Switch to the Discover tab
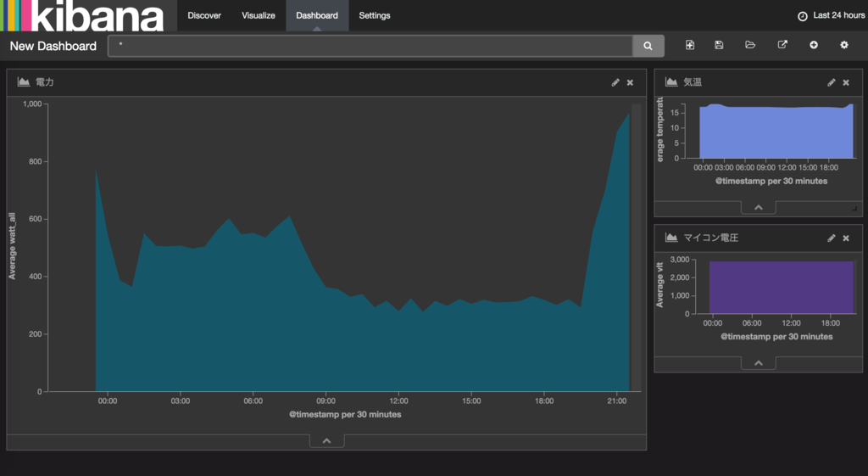868x476 pixels. 204,15
